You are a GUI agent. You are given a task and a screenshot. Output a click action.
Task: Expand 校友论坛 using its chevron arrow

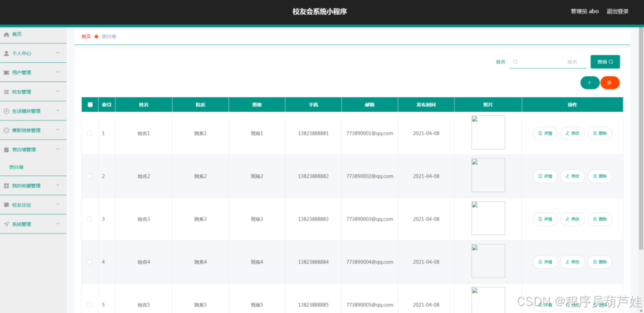(x=58, y=204)
